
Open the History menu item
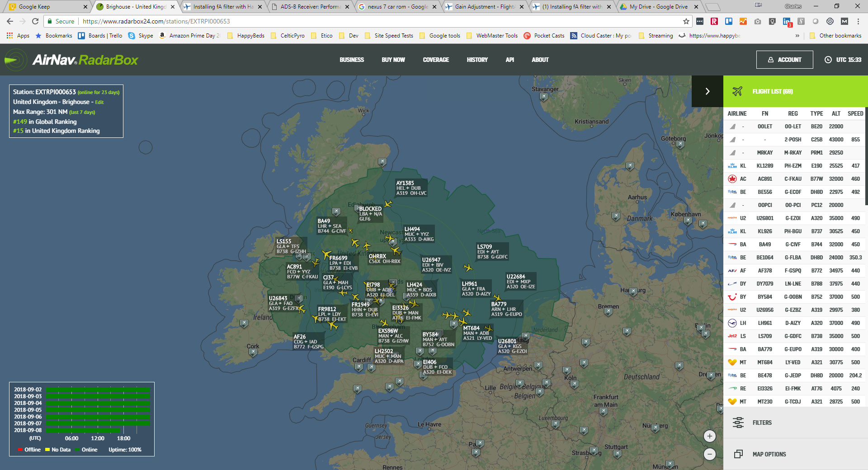coord(477,60)
